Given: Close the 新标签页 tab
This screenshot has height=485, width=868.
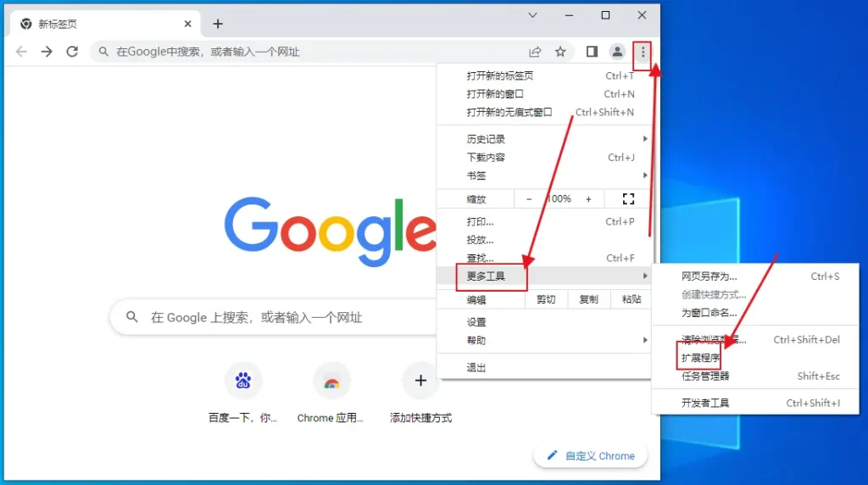Looking at the screenshot, I should (187, 24).
